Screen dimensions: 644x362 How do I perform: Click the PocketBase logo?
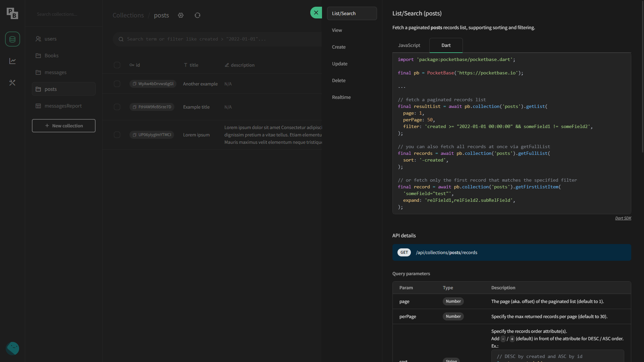tap(12, 13)
